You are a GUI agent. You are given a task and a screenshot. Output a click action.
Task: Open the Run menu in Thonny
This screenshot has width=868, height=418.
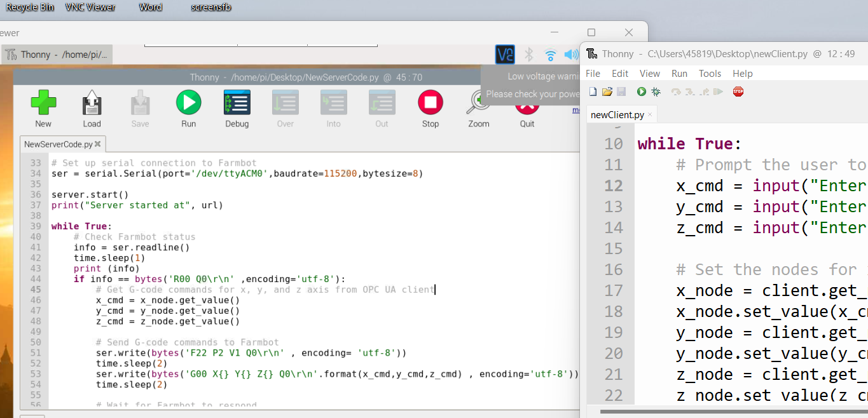pos(679,73)
